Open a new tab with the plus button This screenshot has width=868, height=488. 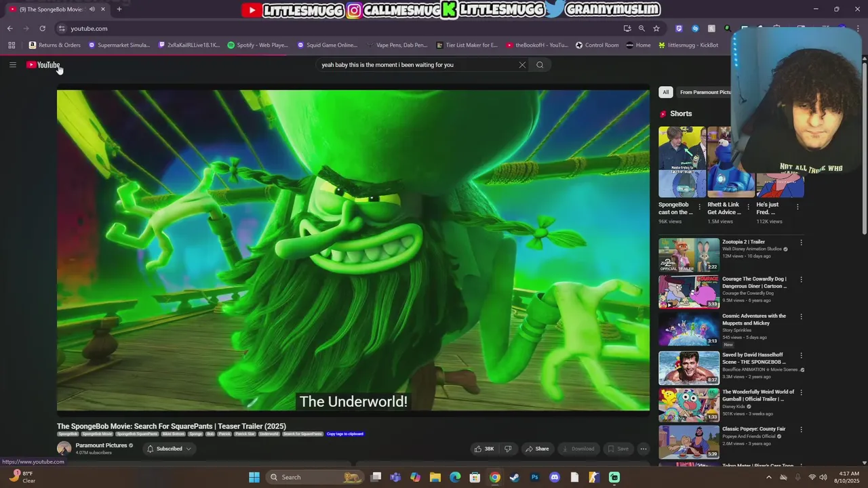(119, 9)
